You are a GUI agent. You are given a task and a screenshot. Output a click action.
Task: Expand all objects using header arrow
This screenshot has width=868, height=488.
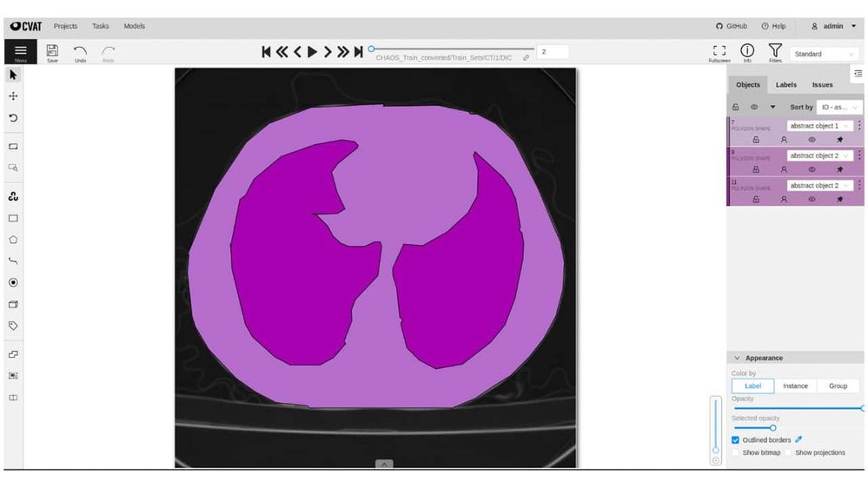tap(772, 107)
